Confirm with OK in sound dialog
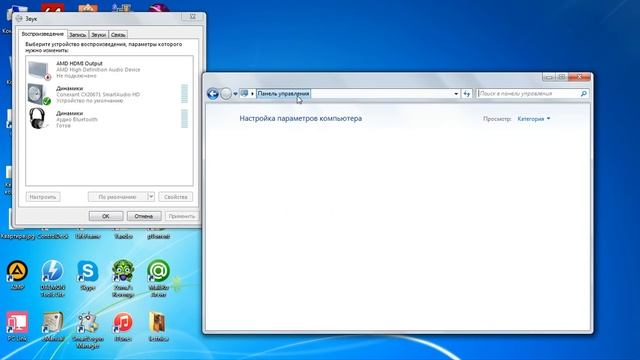The height and width of the screenshot is (360, 640). pyautogui.click(x=106, y=216)
